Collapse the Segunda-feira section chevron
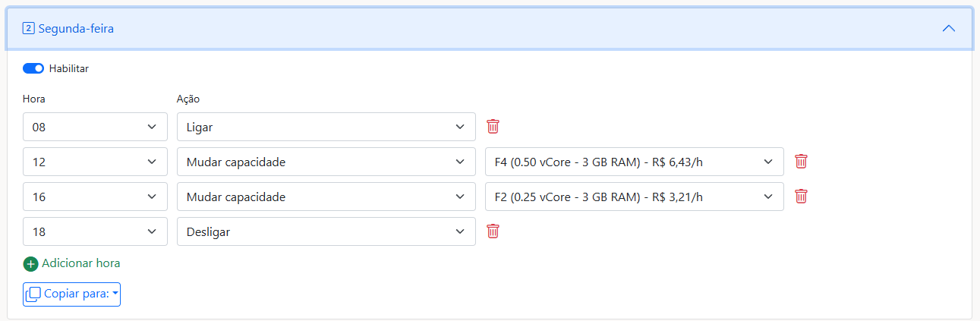980x321 pixels. (x=948, y=29)
